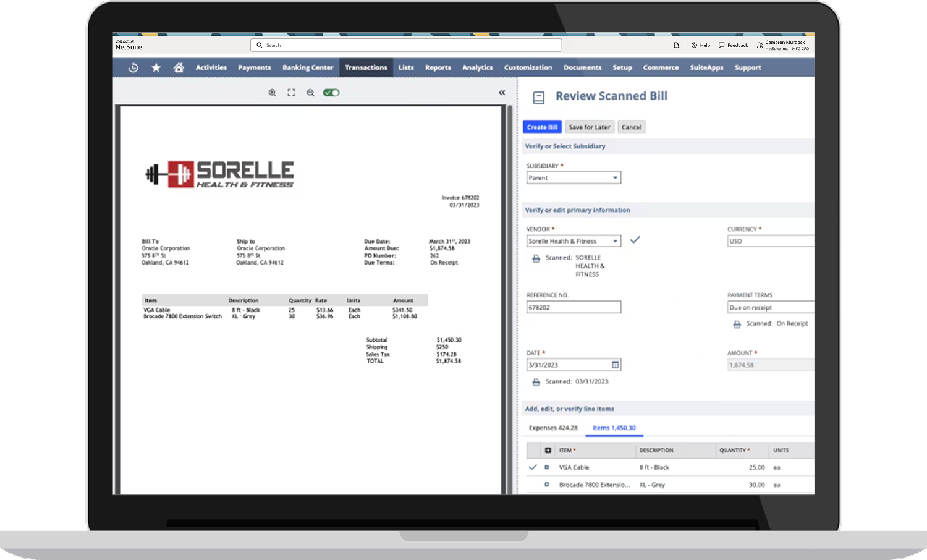The height and width of the screenshot is (560, 927).
Task: Click the Cancel button
Action: pos(631,127)
